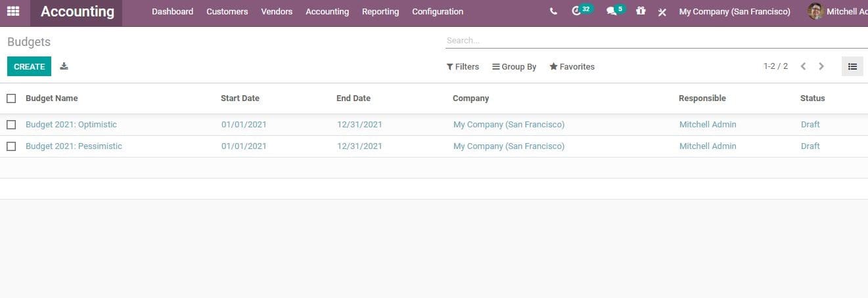Open the Favorites dropdown
The height and width of the screenshot is (298, 868).
(x=572, y=67)
